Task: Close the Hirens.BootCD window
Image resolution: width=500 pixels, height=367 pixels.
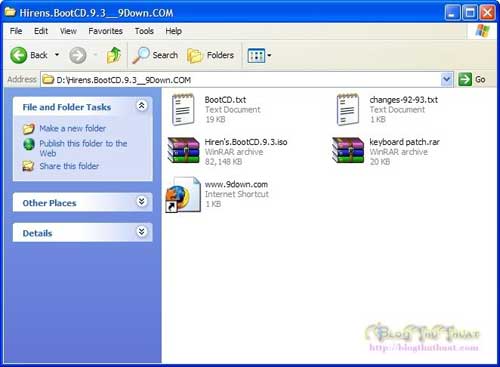Action: point(488,13)
